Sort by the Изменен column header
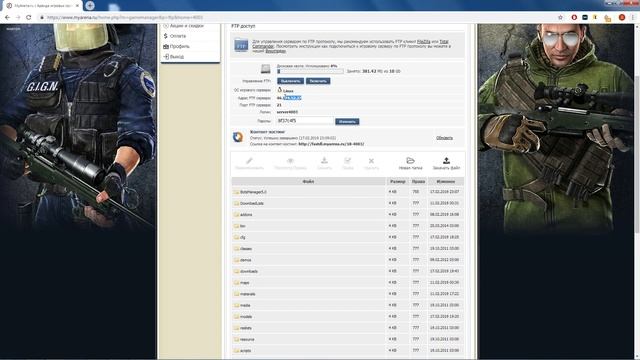 coord(445,181)
